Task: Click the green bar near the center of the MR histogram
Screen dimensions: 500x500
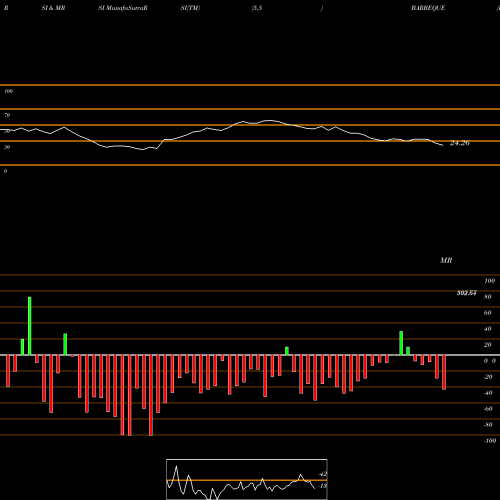Action: click(287, 351)
